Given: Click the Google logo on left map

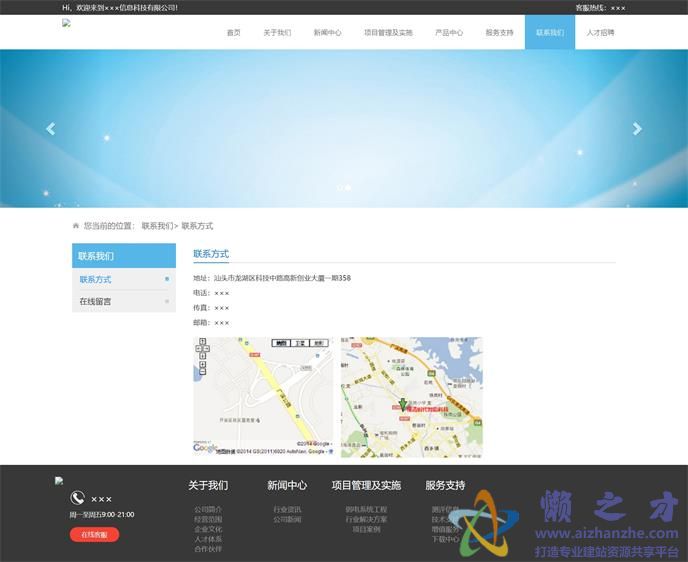Looking at the screenshot, I should point(205,447).
